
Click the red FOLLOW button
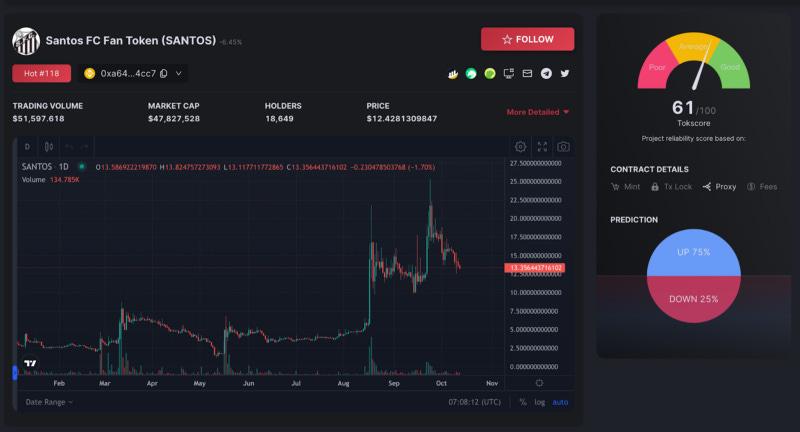click(x=527, y=39)
